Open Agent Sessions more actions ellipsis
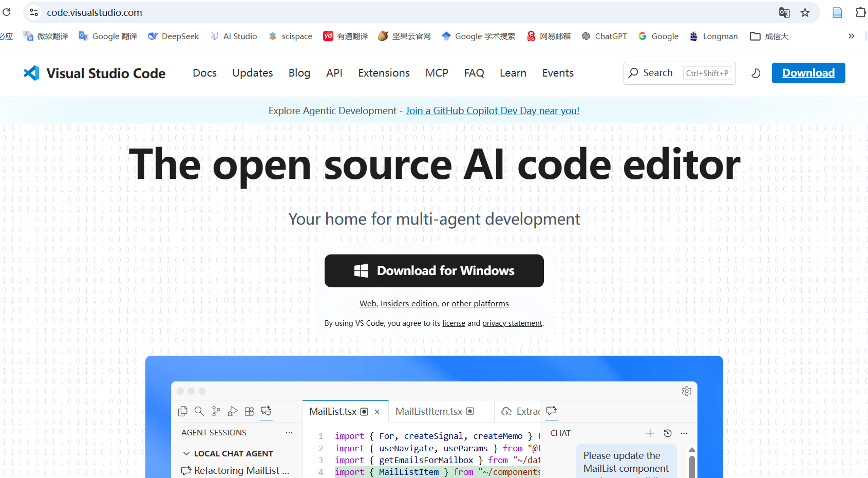Image resolution: width=868 pixels, height=478 pixels. point(289,433)
